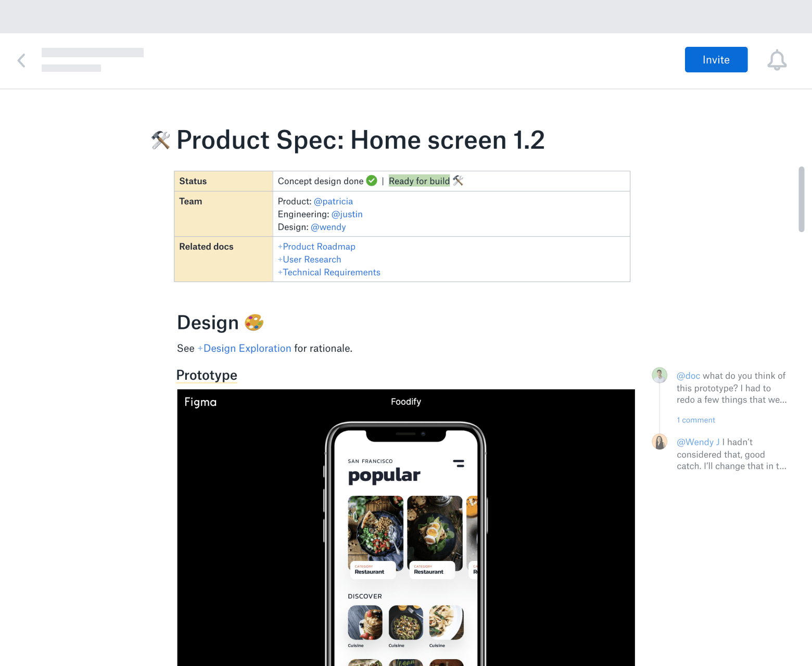812x666 pixels.
Task: Click the Ready for build highlighted text
Action: point(419,181)
